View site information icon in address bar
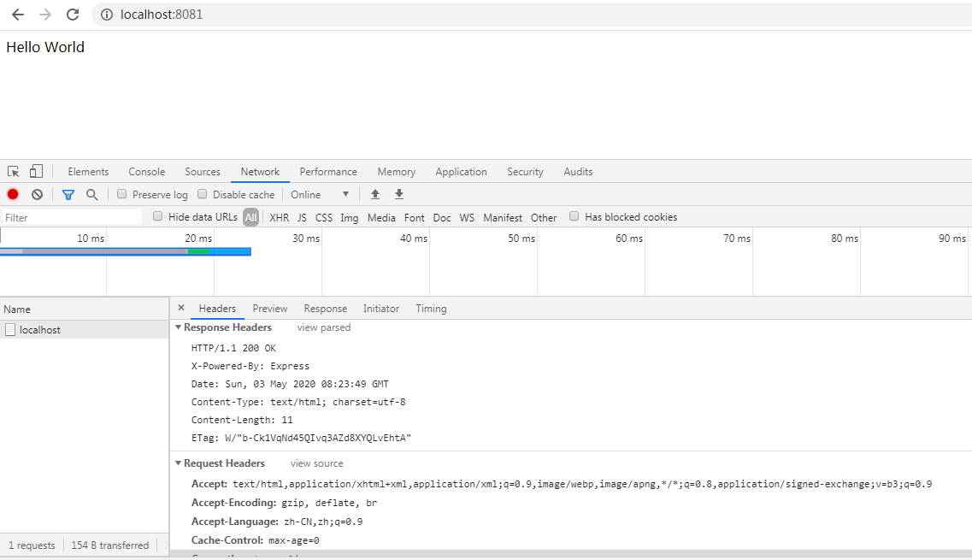This screenshot has width=972, height=560. [x=107, y=15]
